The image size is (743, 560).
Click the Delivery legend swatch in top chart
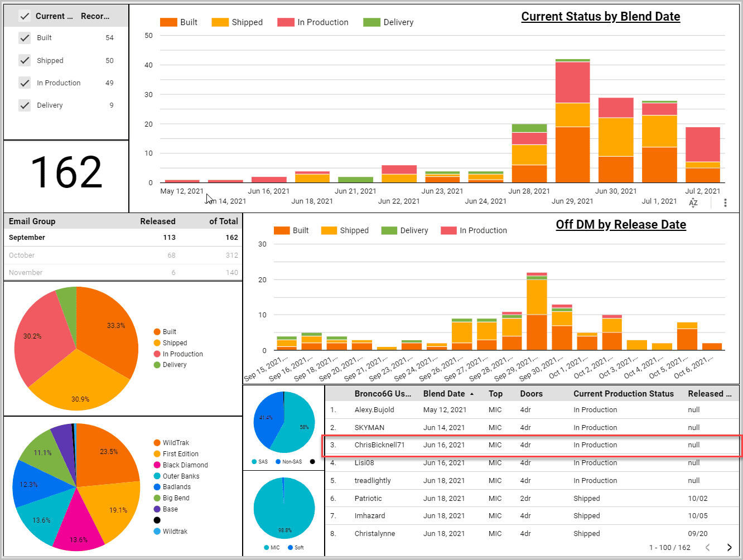371,22
